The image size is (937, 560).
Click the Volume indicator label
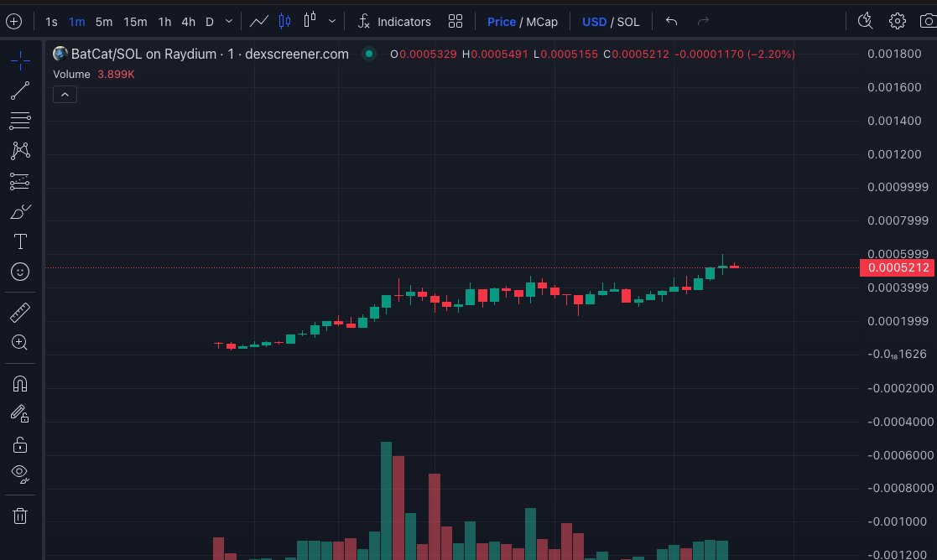click(71, 74)
